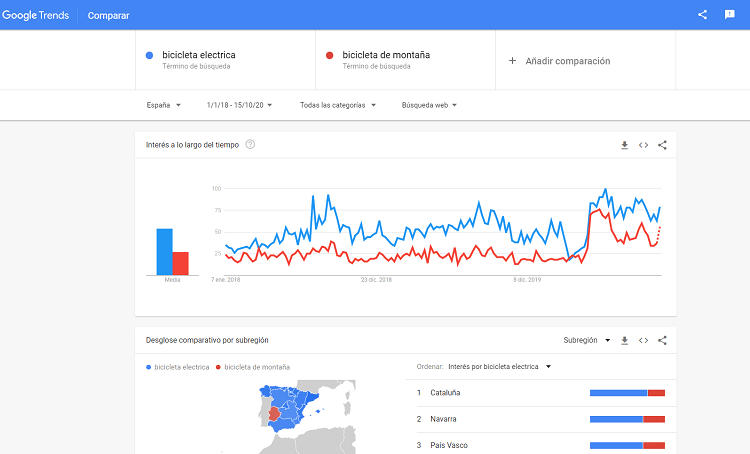This screenshot has width=750, height=454.
Task: Click the 8 dic. 2019 axis label
Action: click(527, 280)
